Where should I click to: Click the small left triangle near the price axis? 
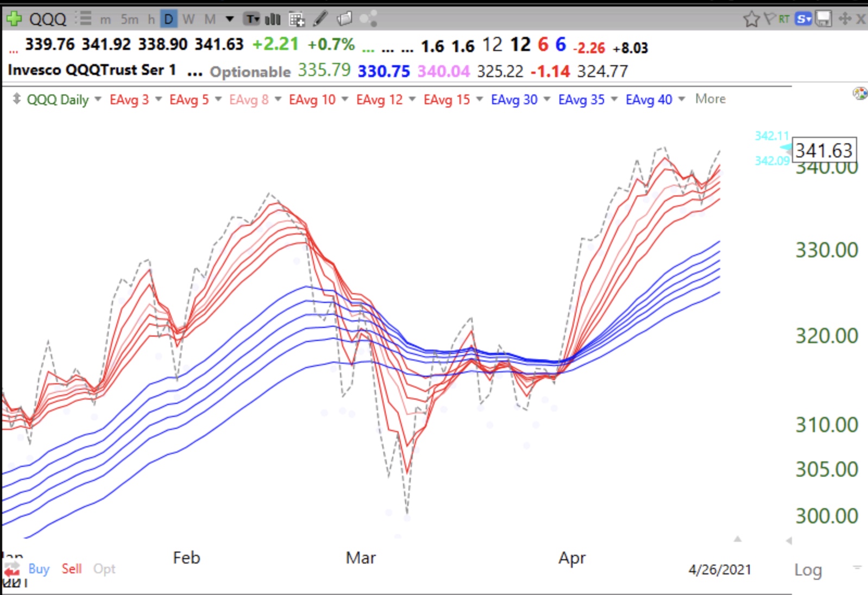pos(789,540)
